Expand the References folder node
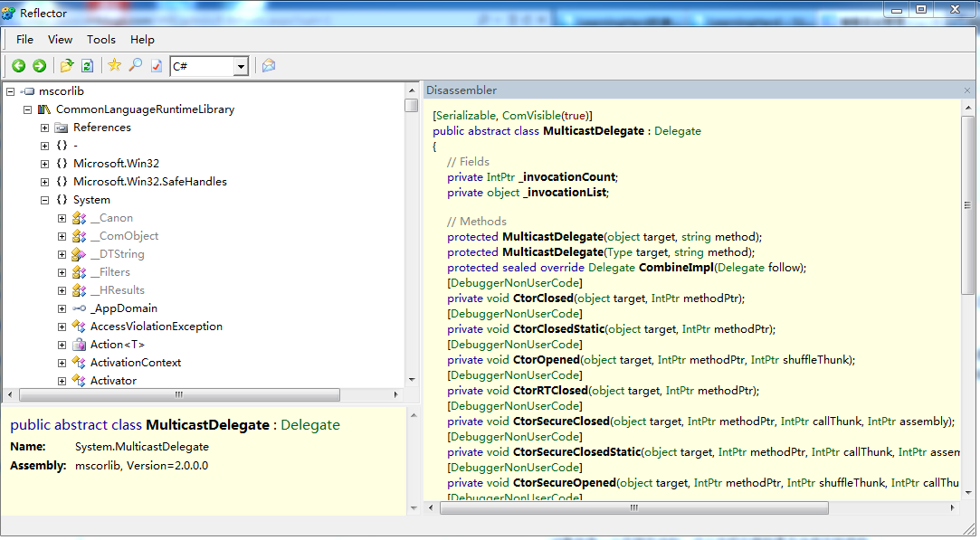The image size is (980, 540). (44, 128)
